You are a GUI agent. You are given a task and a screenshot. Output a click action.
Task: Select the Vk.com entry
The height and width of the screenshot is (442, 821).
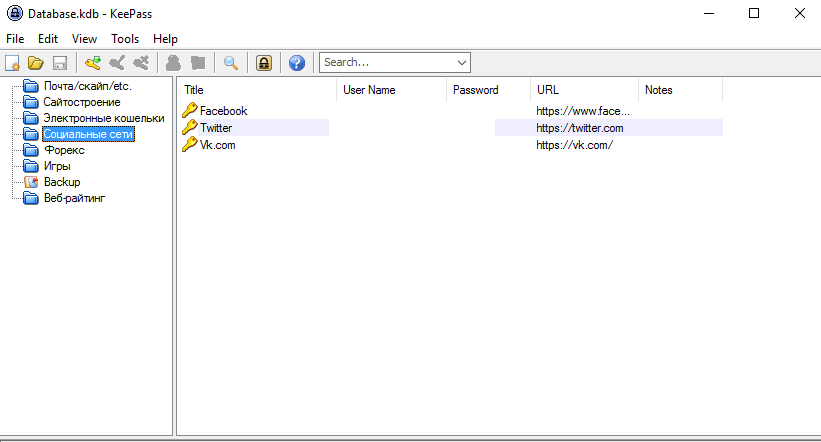217,145
